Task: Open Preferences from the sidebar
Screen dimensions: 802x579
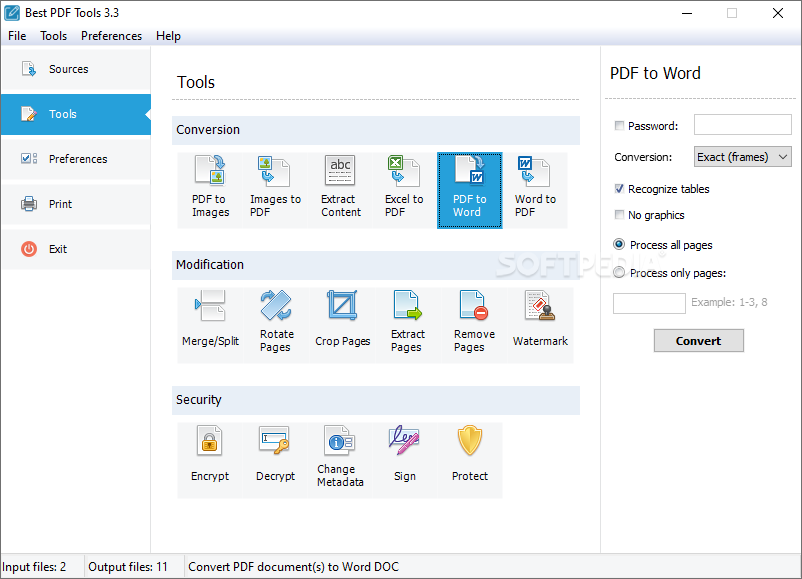Action: [76, 159]
